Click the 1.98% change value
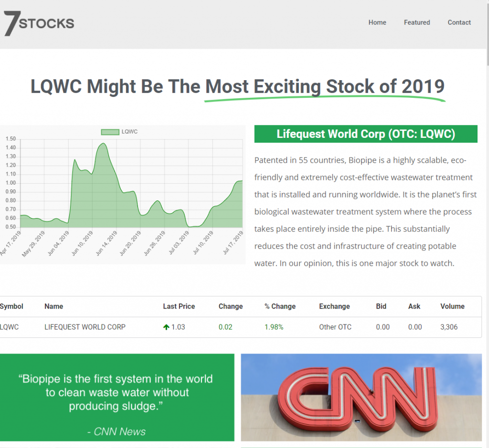Viewport: 489px width, 448px height. [x=274, y=327]
